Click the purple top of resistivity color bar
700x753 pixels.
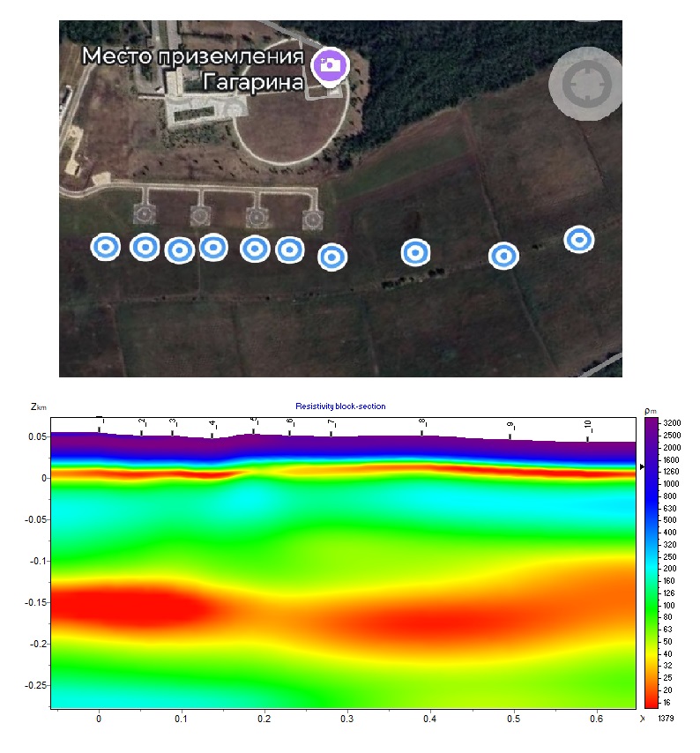coord(652,423)
